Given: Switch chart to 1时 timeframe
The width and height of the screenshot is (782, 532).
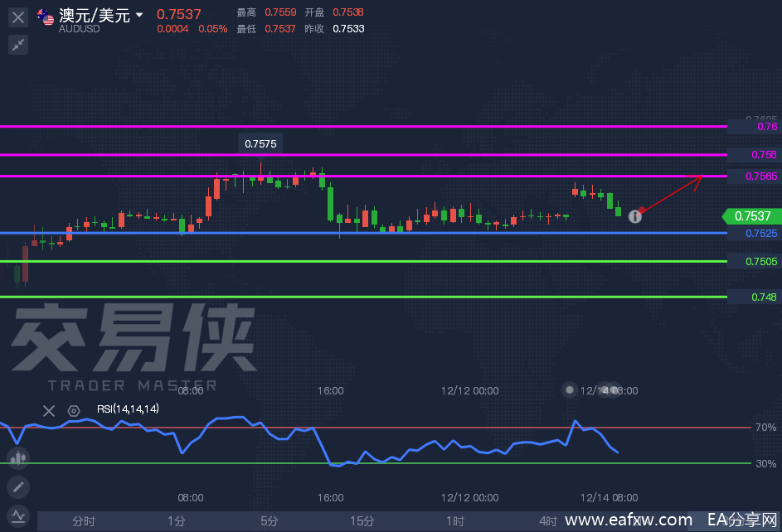Looking at the screenshot, I should [455, 521].
